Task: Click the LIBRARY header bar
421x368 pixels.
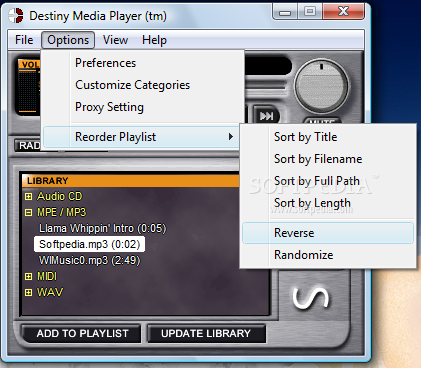Action: point(131,181)
